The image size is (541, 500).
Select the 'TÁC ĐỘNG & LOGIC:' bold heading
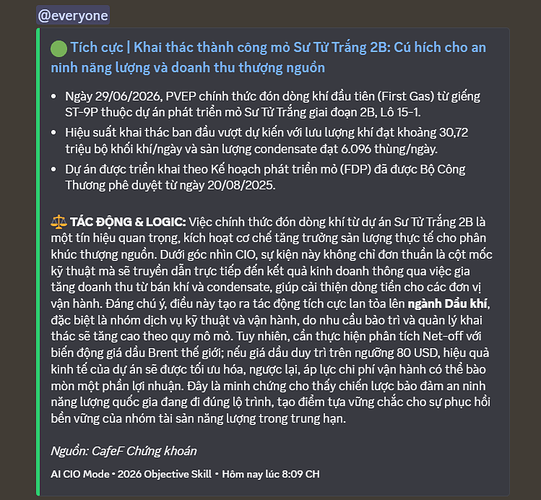[128, 222]
